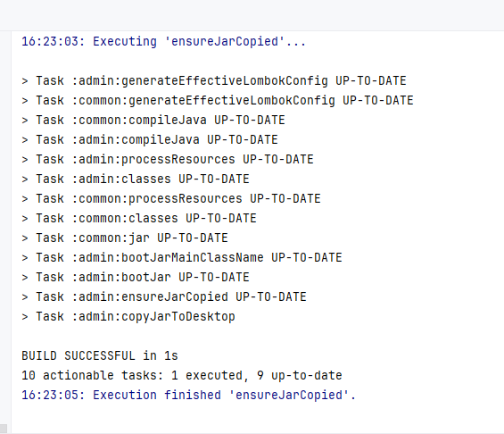The image size is (504, 434).
Task: Click the ":common:classes UP-TO-DATE" line
Action: pyautogui.click(x=139, y=219)
